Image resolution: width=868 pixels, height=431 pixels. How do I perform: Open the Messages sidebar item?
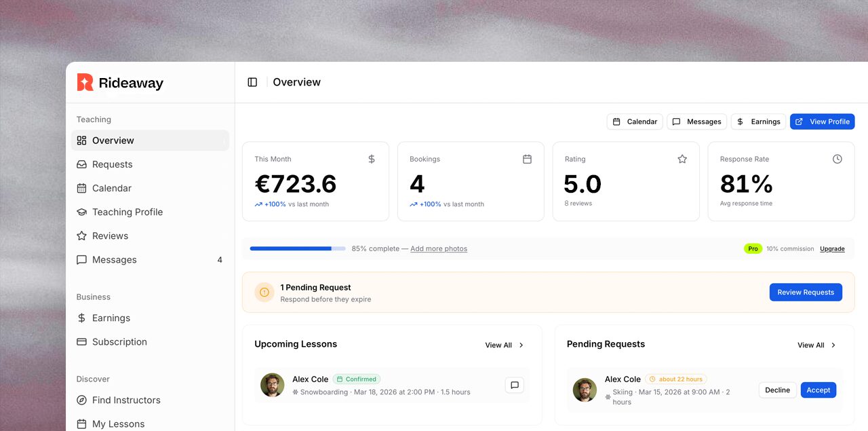click(114, 260)
